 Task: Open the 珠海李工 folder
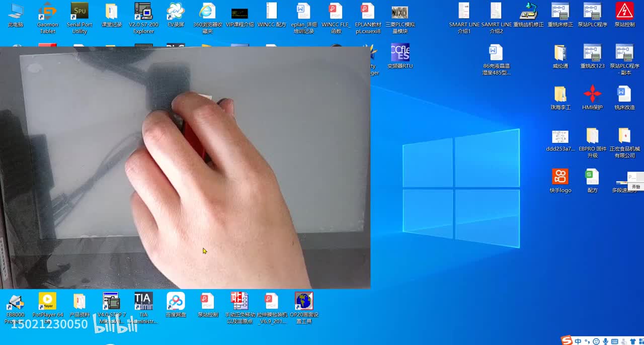coord(560,98)
